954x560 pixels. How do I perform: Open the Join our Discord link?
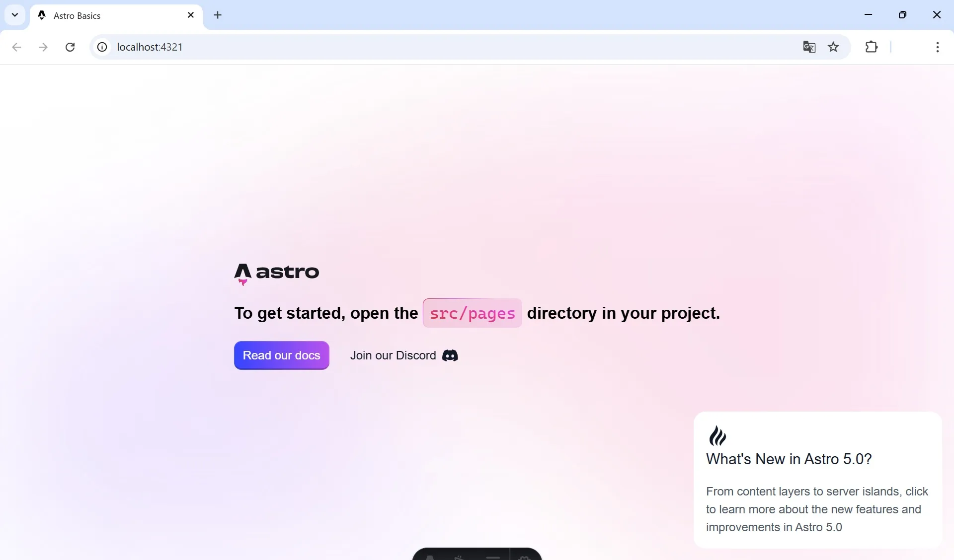pyautogui.click(x=404, y=355)
